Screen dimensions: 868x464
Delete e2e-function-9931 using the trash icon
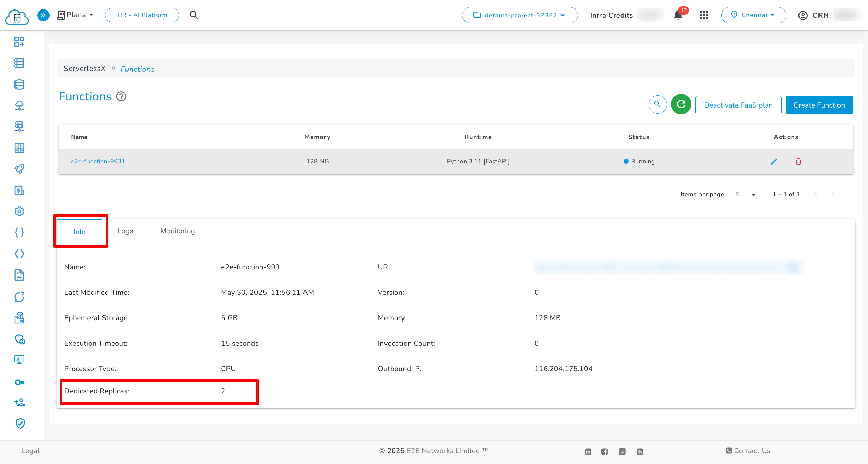coord(798,161)
